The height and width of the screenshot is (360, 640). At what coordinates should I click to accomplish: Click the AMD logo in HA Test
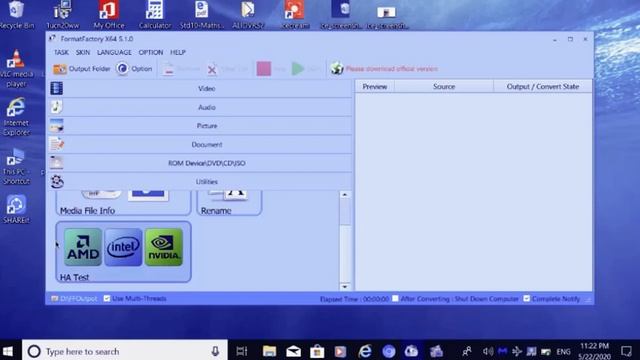pyautogui.click(x=83, y=247)
